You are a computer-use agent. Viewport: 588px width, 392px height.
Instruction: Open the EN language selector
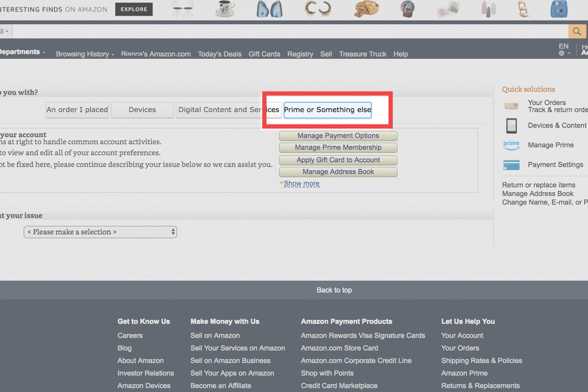pos(564,49)
